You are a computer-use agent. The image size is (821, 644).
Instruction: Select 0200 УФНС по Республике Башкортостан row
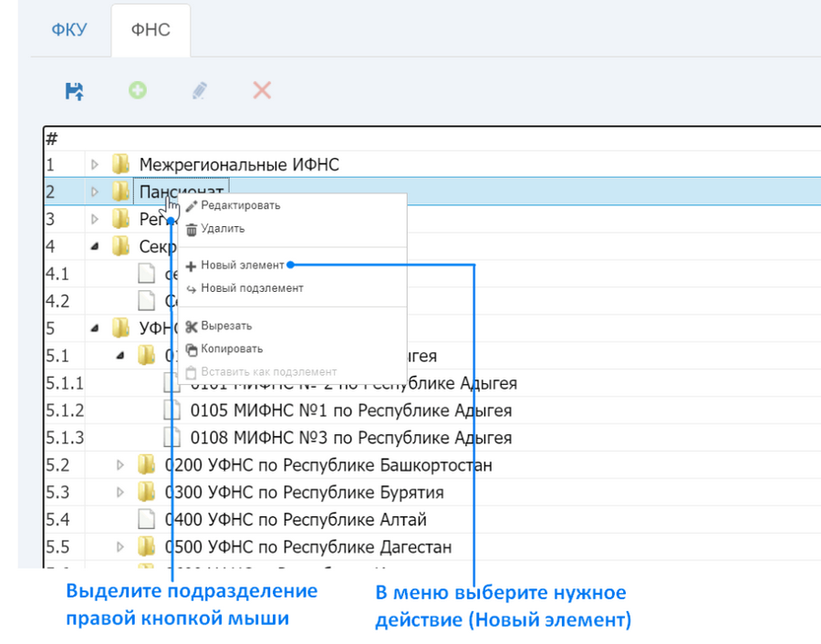432,465
